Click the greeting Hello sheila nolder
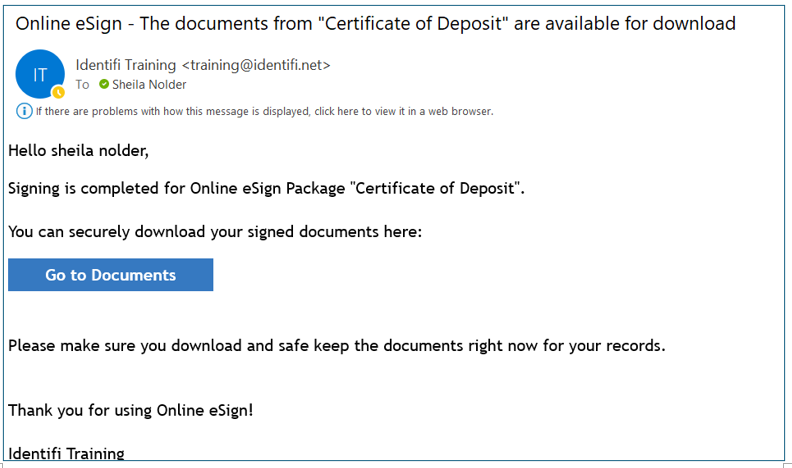 (78, 150)
